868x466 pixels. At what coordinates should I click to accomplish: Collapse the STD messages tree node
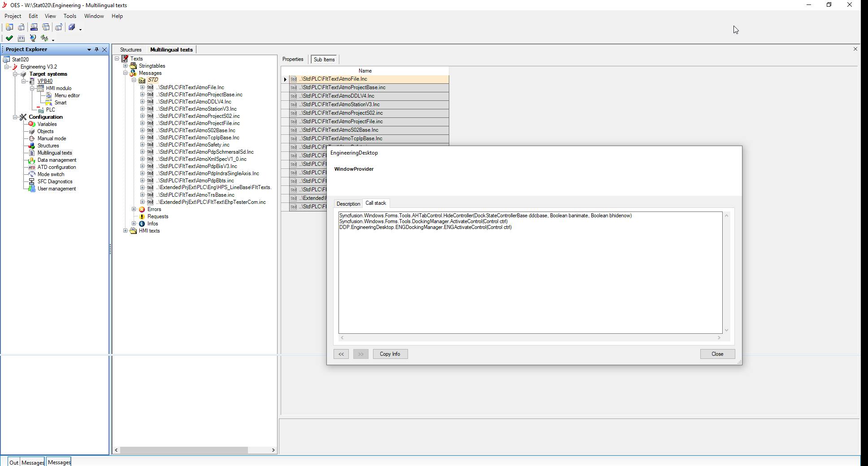click(134, 80)
